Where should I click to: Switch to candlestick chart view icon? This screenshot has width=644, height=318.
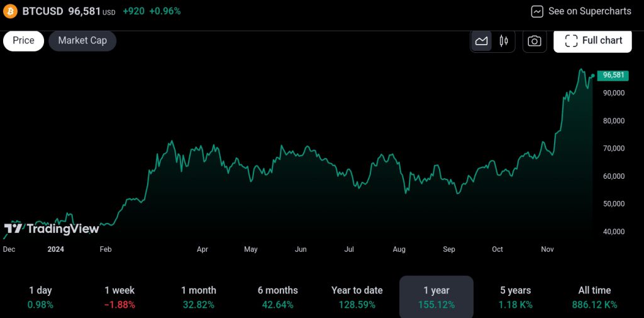503,41
